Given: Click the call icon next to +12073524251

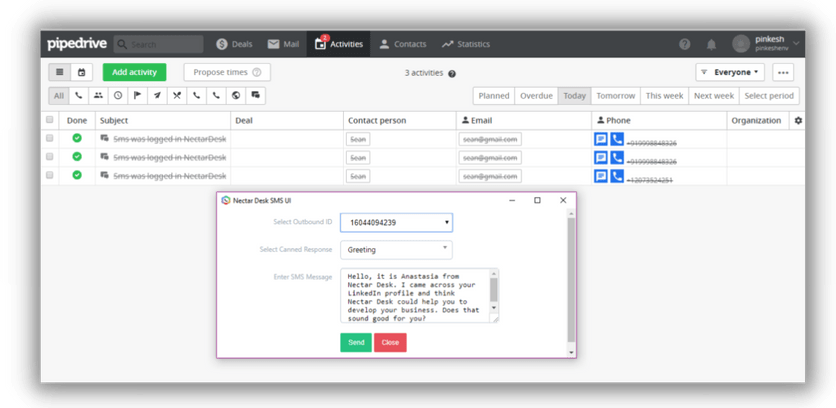Looking at the screenshot, I should pyautogui.click(x=617, y=176).
